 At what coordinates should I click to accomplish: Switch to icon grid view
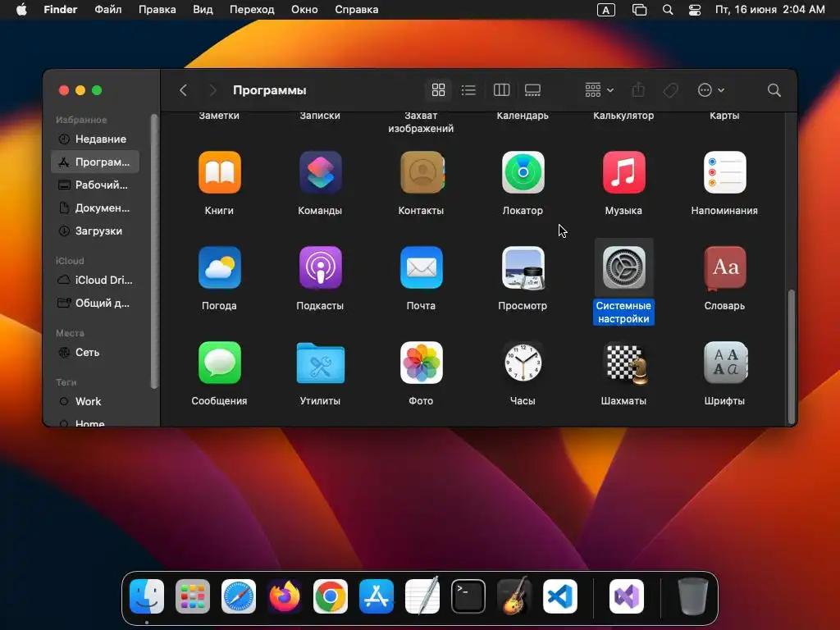click(438, 90)
